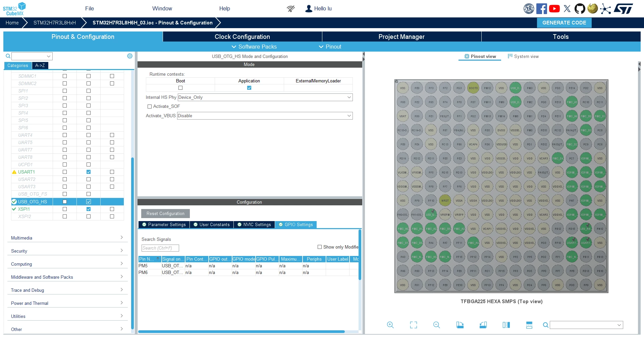
Task: Click the STM32H7R3L8HxH breadcrumb
Action: click(55, 23)
